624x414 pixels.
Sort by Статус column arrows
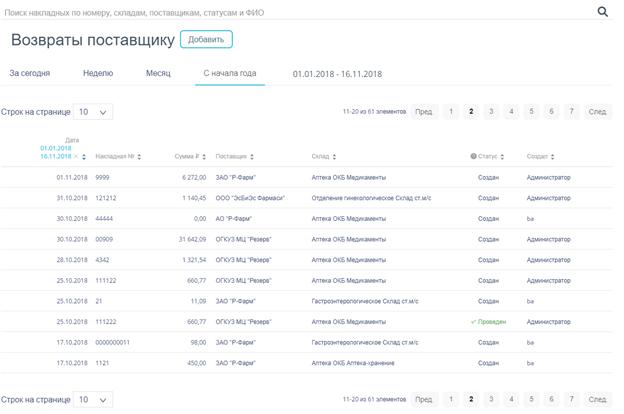click(502, 157)
